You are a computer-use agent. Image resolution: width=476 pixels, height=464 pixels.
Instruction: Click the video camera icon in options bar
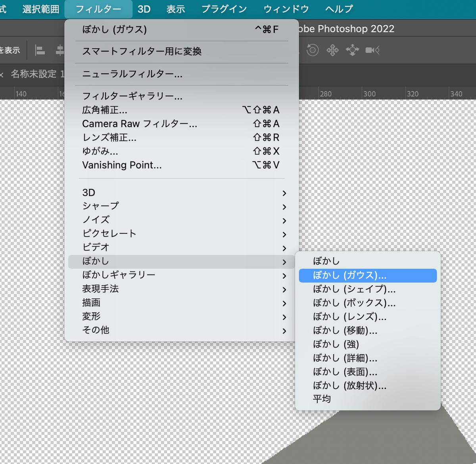click(372, 50)
